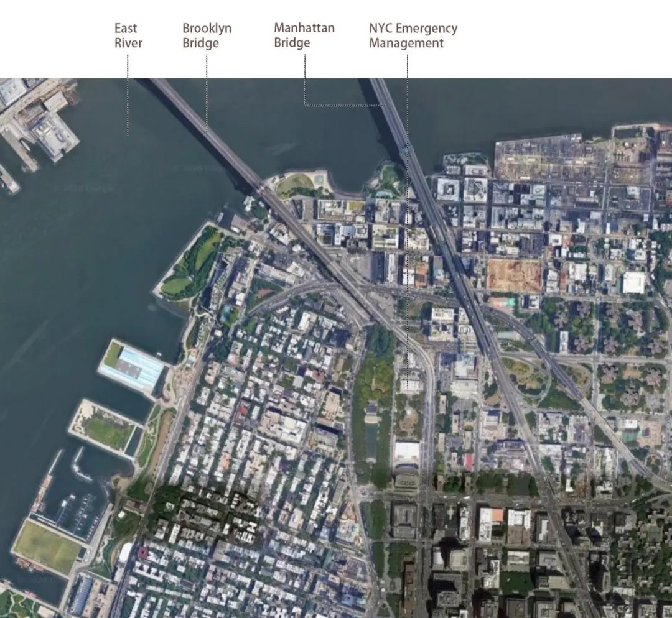Click the East River label
Image resolution: width=672 pixels, height=618 pixels.
coord(128,35)
